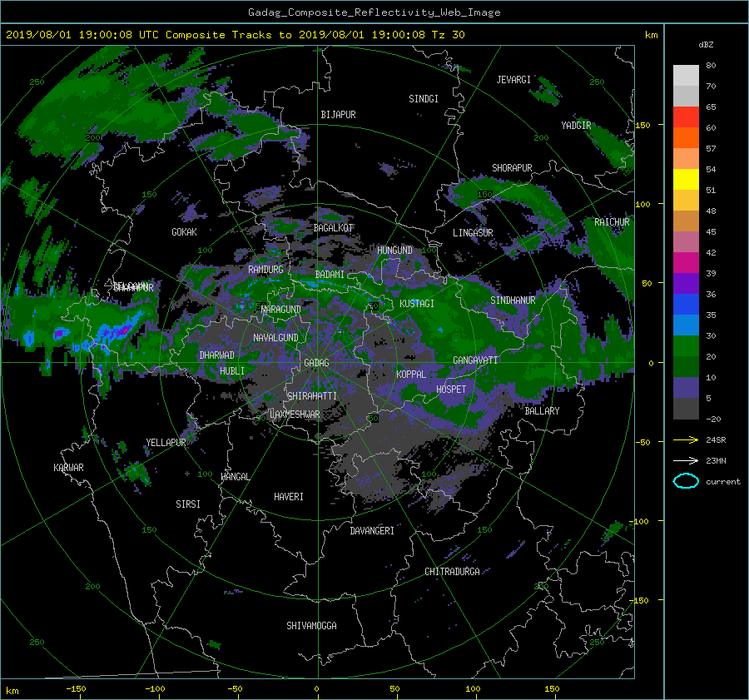The width and height of the screenshot is (749, 700).
Task: Click the YADGIR city label
Action: [576, 126]
